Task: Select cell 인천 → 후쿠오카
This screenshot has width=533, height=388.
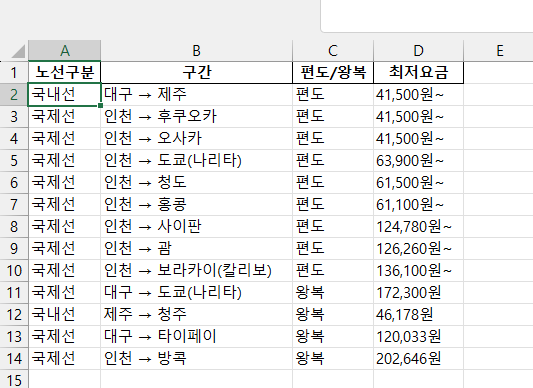Action: click(196, 117)
